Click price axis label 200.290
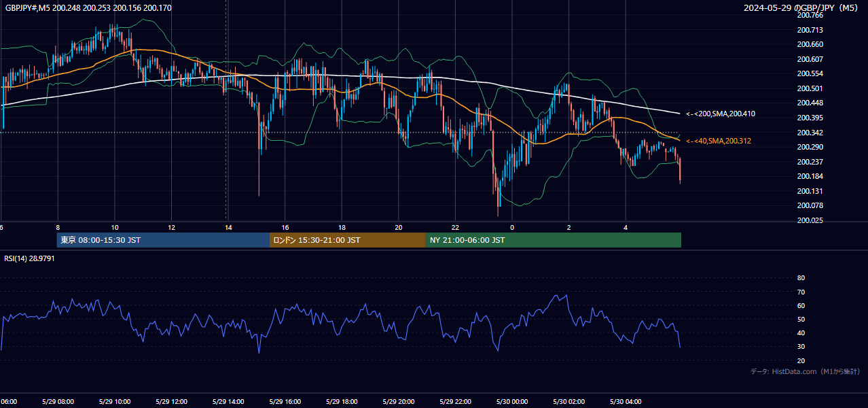Viewport: 868px width, 408px height. pos(810,147)
